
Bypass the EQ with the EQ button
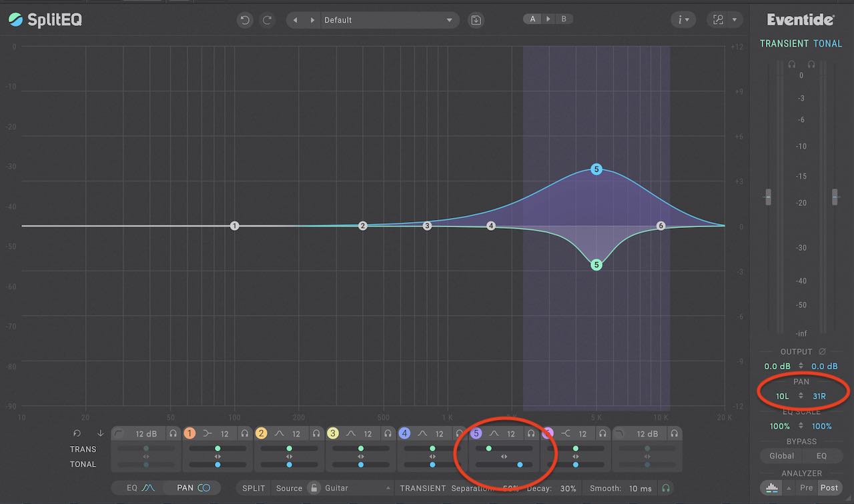(x=823, y=455)
